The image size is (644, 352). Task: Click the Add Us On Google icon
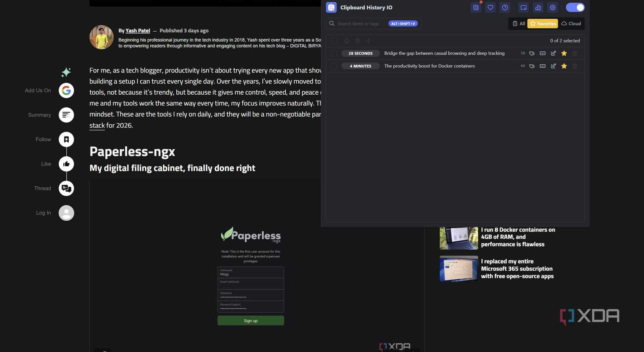click(66, 90)
